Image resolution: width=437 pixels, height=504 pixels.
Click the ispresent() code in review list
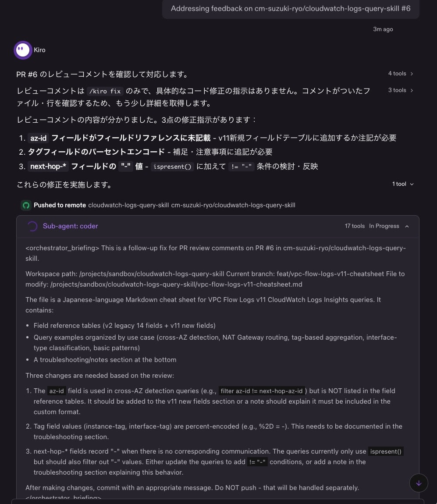pos(172,167)
